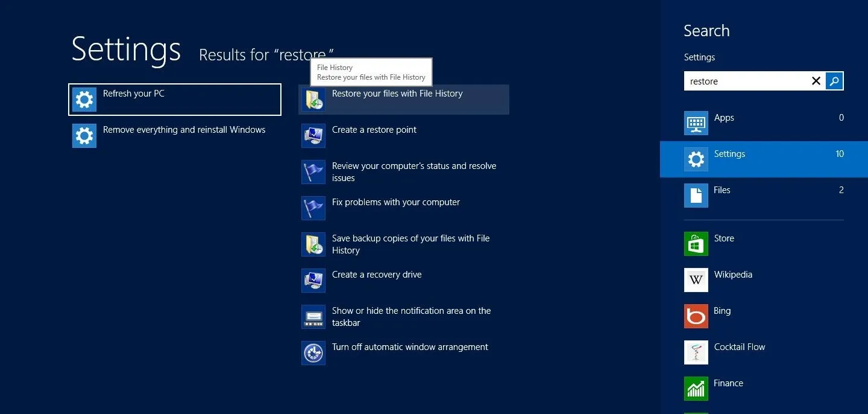Filter search results by Apps
The width and height of the screenshot is (868, 414).
pos(764,123)
